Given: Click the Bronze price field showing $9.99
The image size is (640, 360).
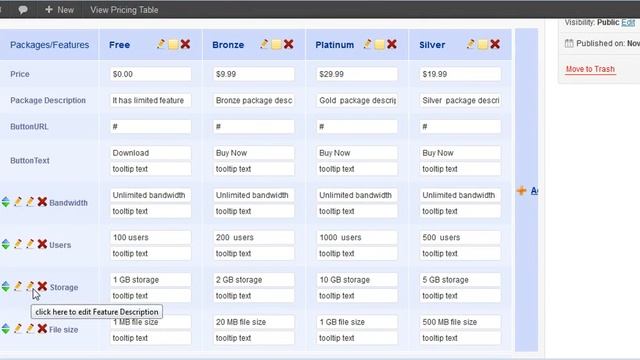Looking at the screenshot, I should coord(253,74).
